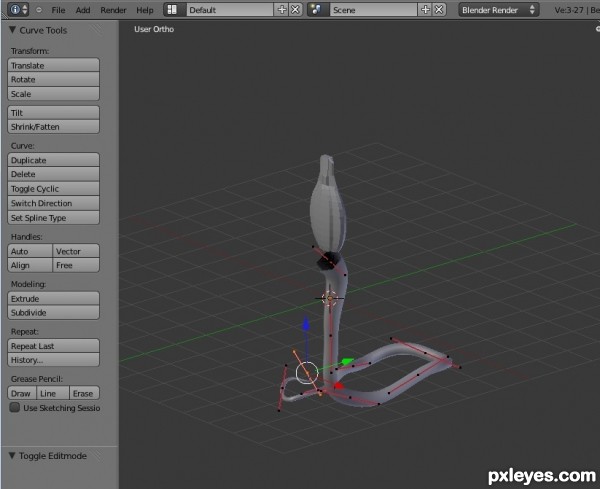Click the Translate button

[53, 65]
